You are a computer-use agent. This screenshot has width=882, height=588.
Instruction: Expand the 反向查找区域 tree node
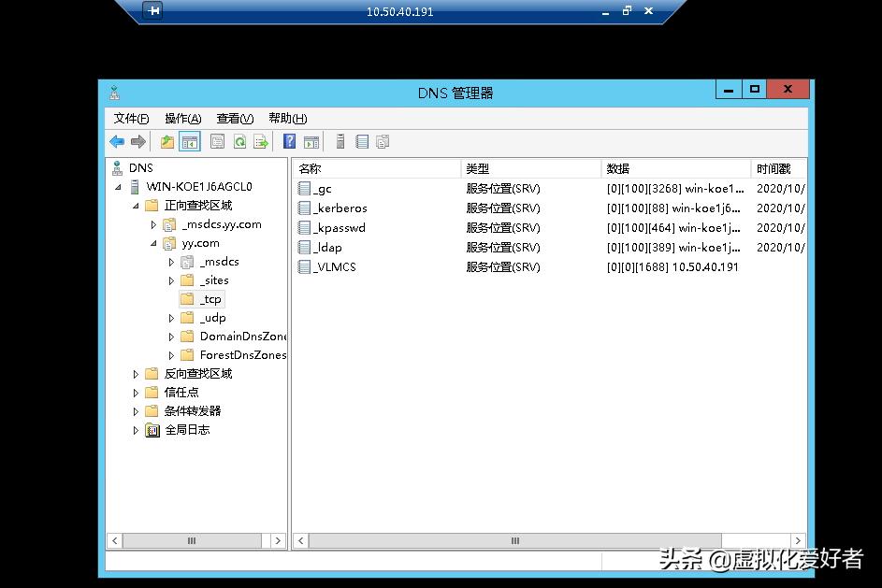pyautogui.click(x=136, y=374)
